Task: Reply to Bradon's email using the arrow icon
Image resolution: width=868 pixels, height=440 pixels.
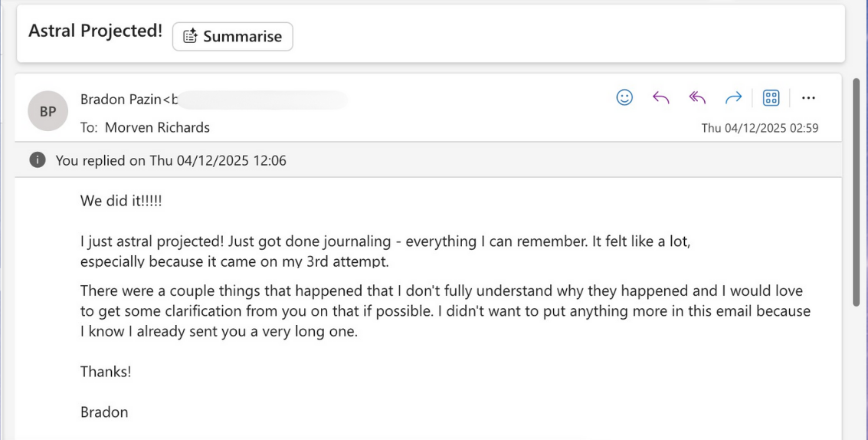Action: pyautogui.click(x=660, y=97)
